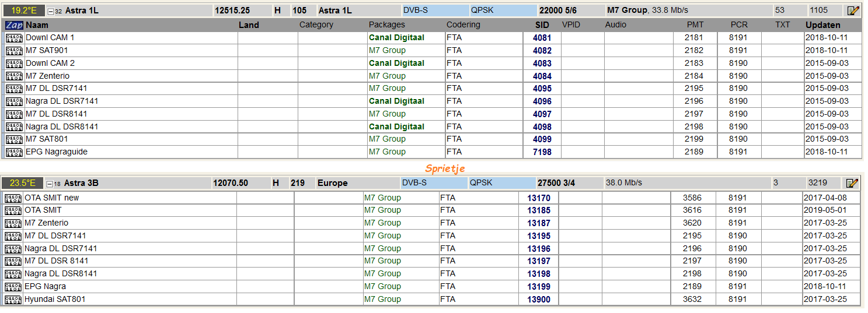Open the M7 Group package for M7 SAT901

tap(386, 51)
